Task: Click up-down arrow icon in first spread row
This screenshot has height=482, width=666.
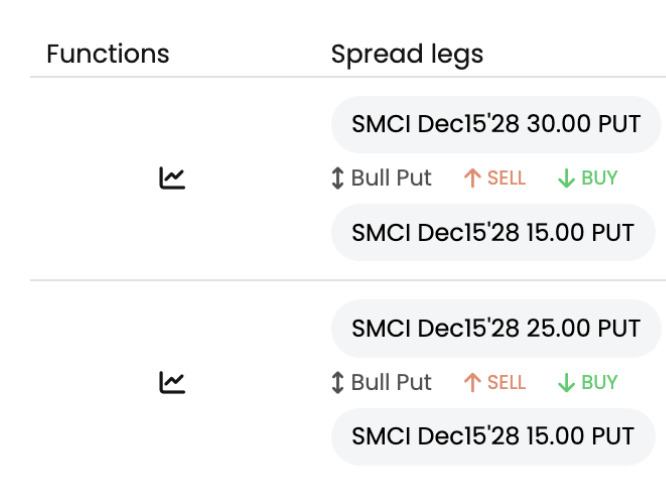Action: (337, 178)
